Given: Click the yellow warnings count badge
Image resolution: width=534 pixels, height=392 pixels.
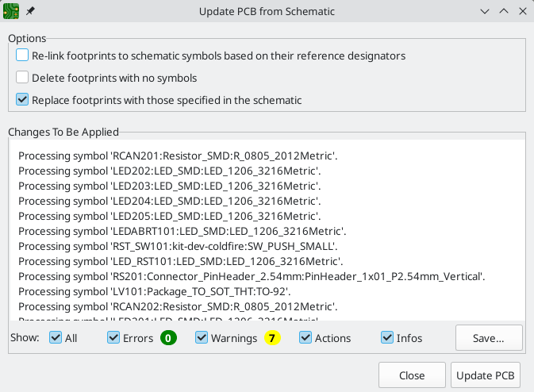Looking at the screenshot, I should 272,338.
